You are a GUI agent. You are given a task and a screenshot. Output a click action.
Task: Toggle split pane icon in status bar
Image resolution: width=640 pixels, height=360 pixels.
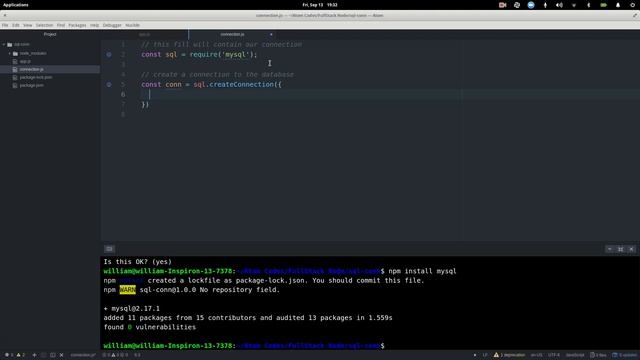[x=53, y=355]
